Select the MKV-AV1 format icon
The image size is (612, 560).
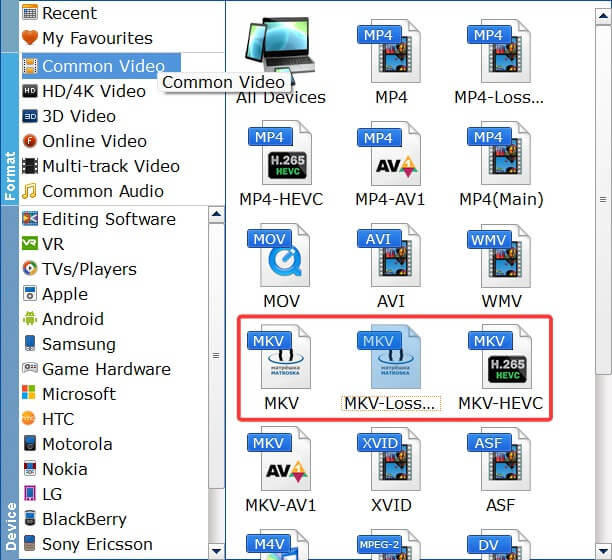coord(280,459)
